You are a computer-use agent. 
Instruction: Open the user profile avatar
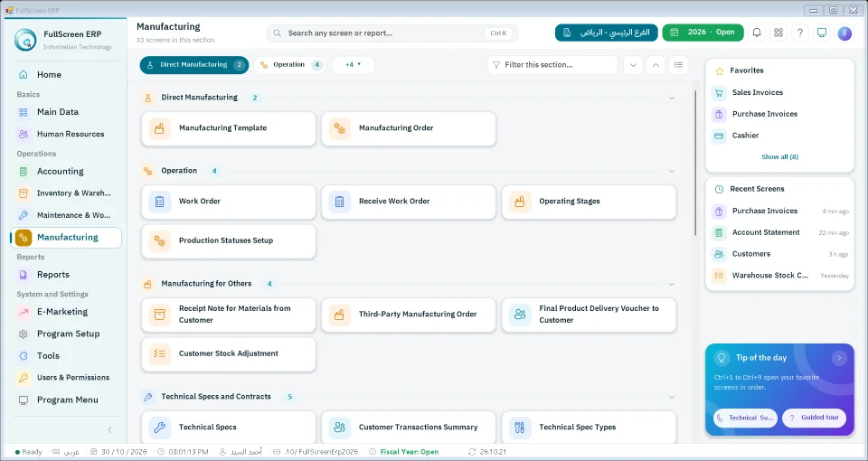click(844, 33)
